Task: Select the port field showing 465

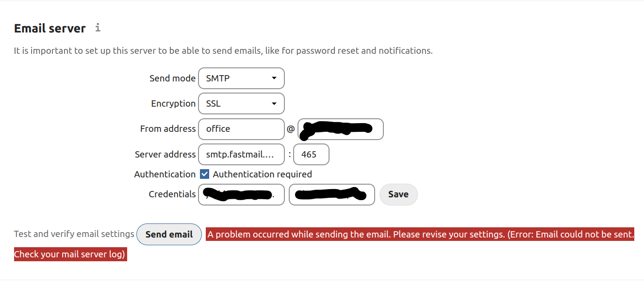Action: pos(311,155)
